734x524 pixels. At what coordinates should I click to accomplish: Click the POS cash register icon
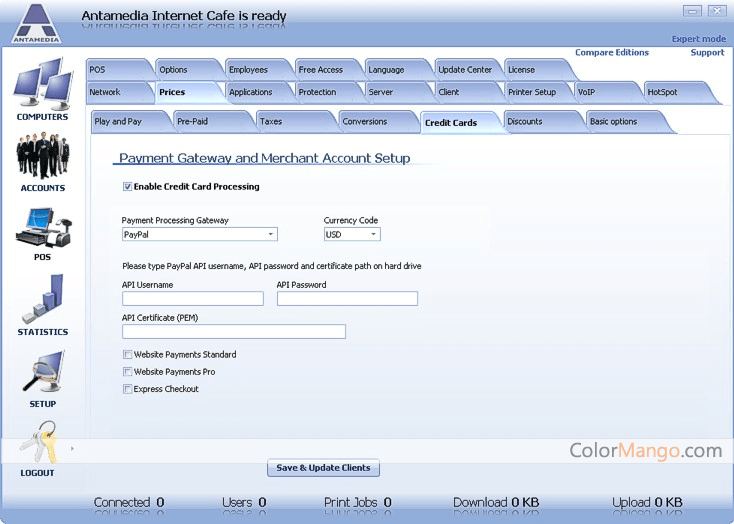click(42, 228)
